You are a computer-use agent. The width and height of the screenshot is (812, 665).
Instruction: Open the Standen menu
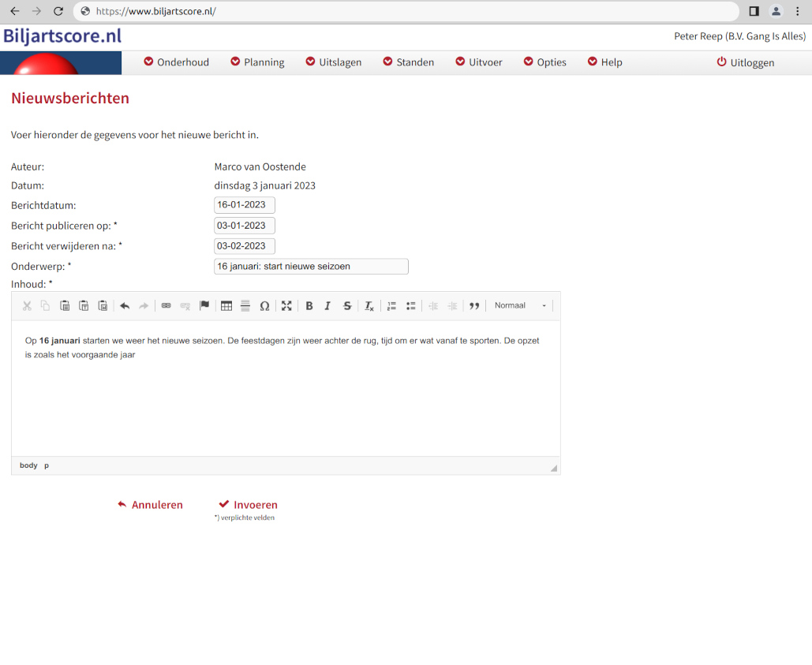[x=408, y=62]
